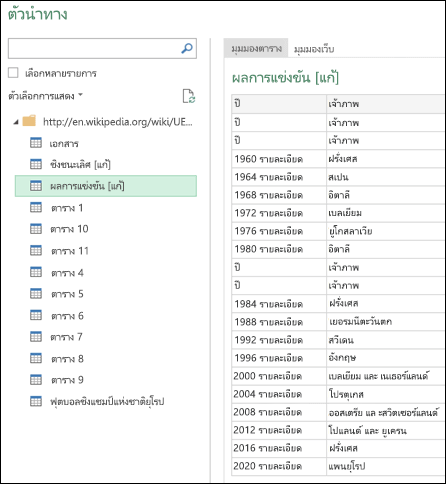The height and width of the screenshot is (484, 446).
Task: Click the โปแลนด์ และ ยูเครน host cell
Action: click(x=386, y=430)
